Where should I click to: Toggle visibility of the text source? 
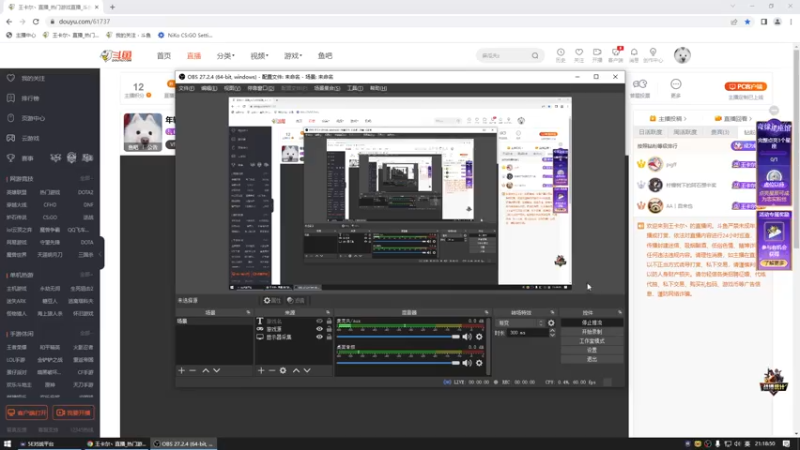click(319, 321)
